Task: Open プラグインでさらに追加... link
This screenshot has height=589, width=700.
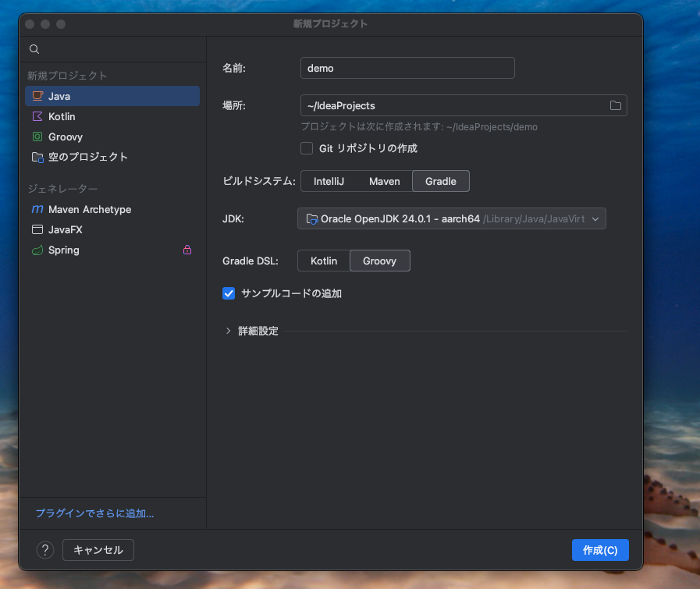Action: pyautogui.click(x=94, y=513)
